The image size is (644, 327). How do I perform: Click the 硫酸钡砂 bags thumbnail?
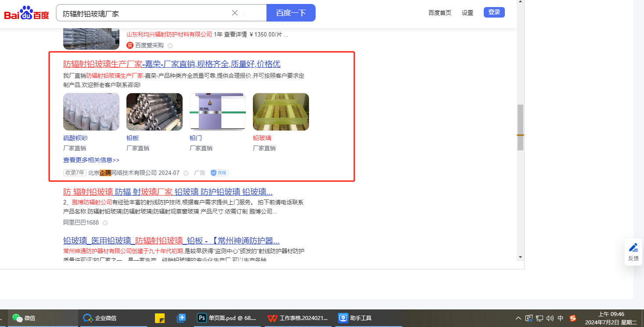pyautogui.click(x=91, y=112)
